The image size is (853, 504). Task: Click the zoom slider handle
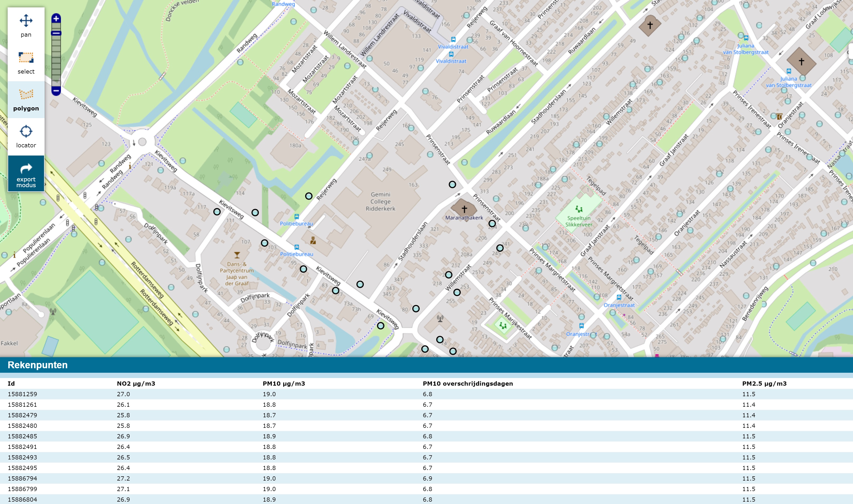(56, 33)
